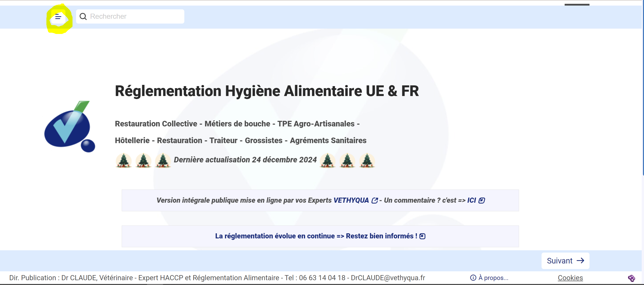
Task: Click external-link icon next to VETHYQUA
Action: (x=375, y=201)
